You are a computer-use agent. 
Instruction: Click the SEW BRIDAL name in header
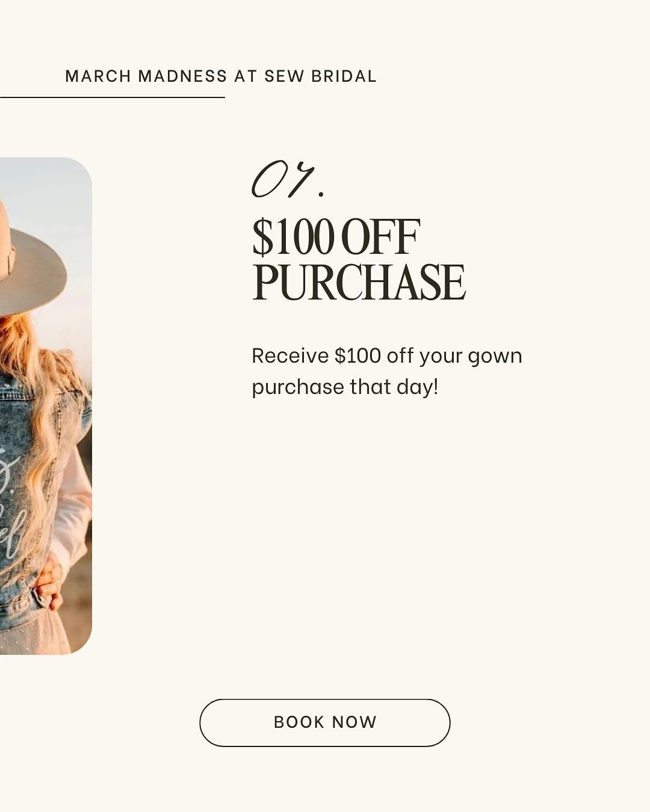pyautogui.click(x=320, y=76)
